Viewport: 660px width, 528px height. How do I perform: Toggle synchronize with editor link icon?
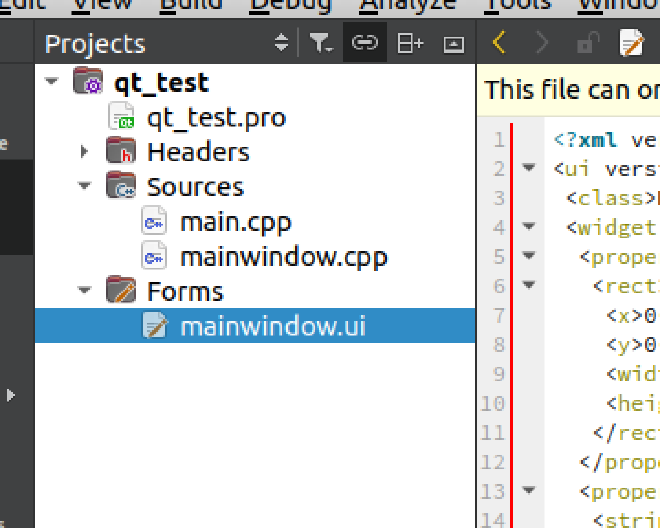click(x=365, y=43)
